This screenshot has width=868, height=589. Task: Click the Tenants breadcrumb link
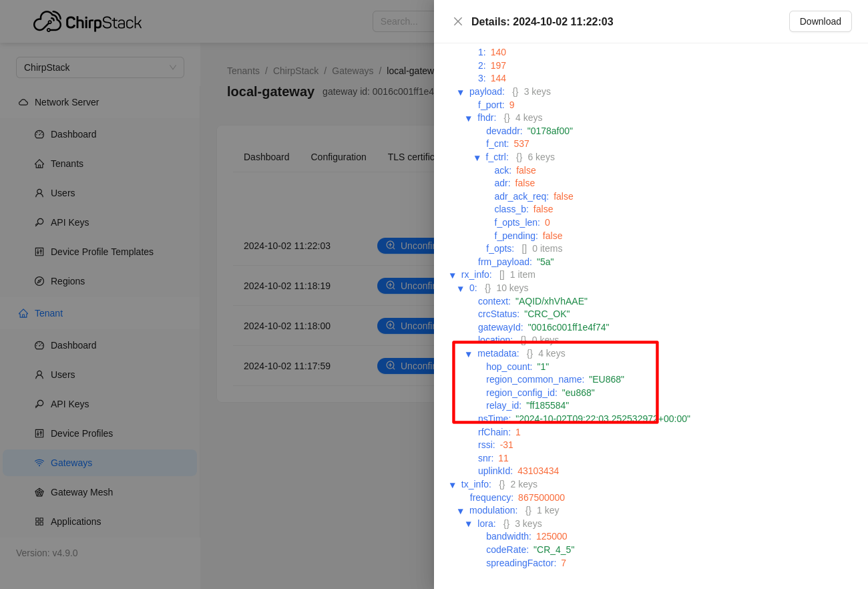243,71
